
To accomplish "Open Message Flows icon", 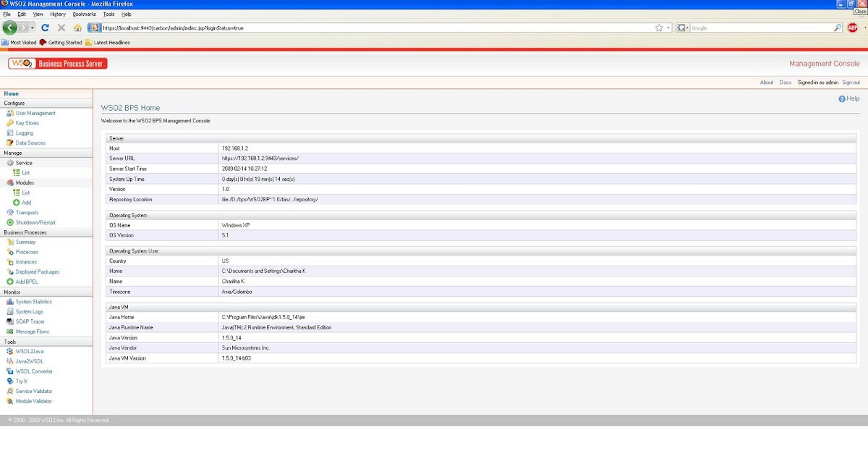I will pos(9,332).
